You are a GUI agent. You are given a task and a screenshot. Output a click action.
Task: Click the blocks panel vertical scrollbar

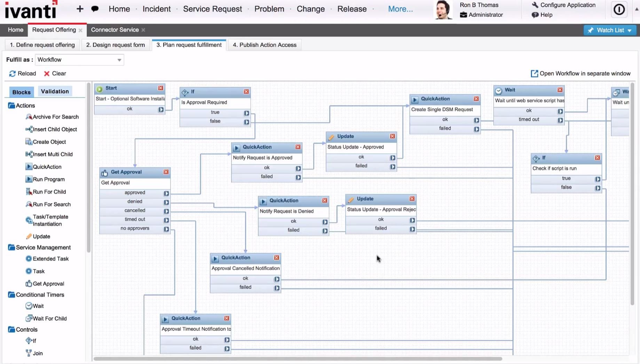(x=88, y=168)
